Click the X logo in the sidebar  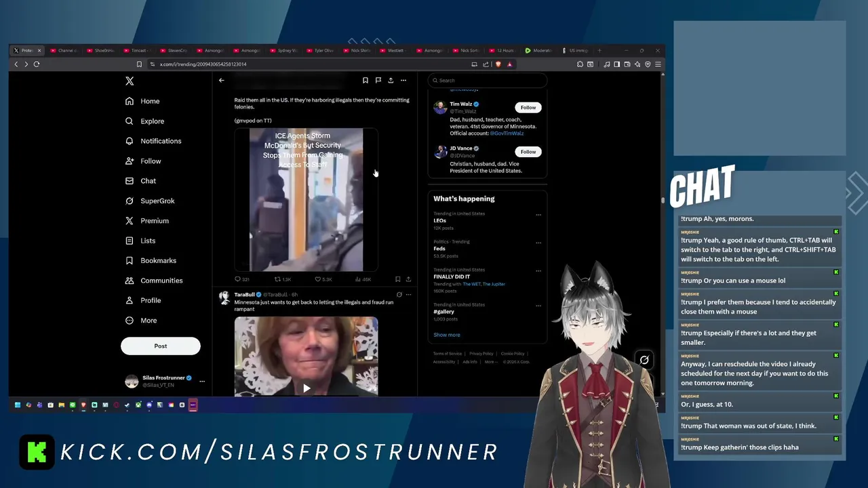[x=130, y=81]
